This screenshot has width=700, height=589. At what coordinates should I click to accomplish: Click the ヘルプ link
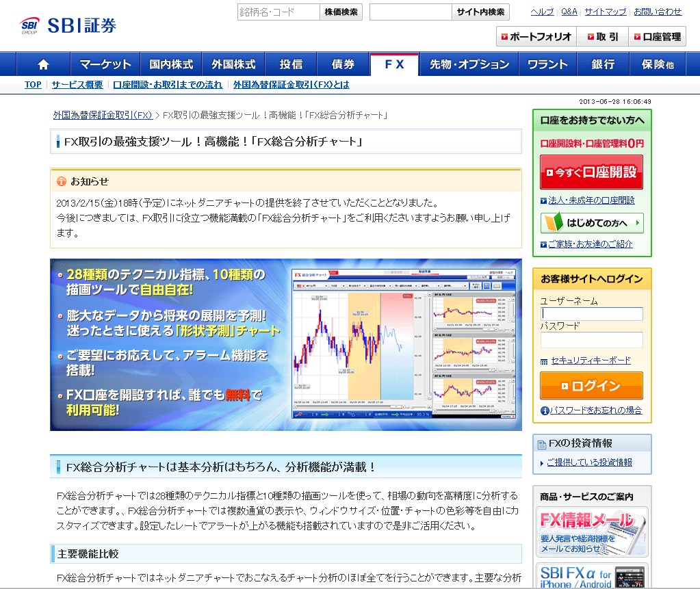542,12
